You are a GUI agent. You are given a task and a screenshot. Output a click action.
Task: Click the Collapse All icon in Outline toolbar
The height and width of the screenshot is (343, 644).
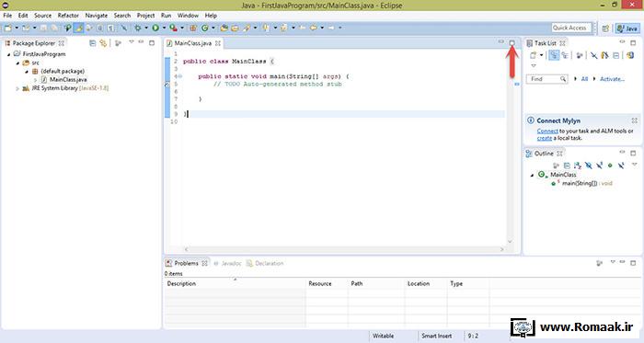[x=567, y=166]
